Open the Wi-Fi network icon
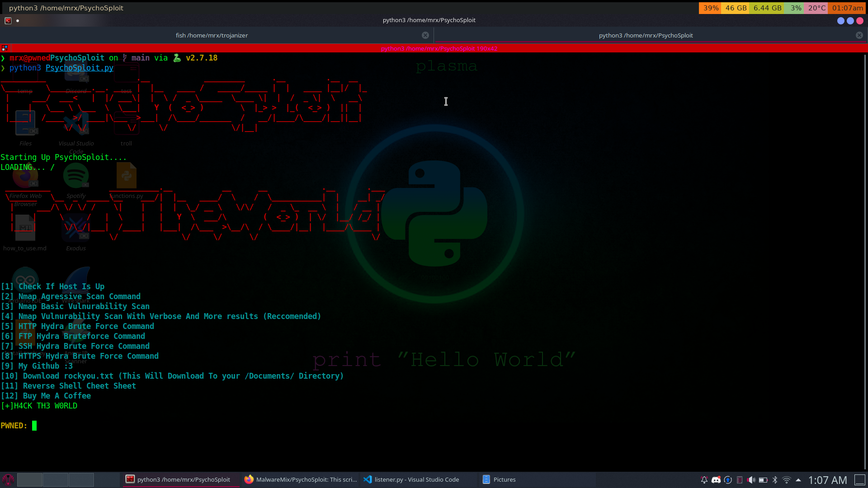Screen dimensions: 868x488 pyautogui.click(x=787, y=480)
